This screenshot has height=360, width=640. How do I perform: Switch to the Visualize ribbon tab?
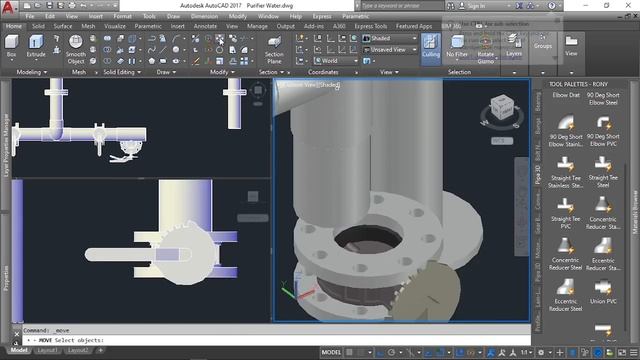coord(115,26)
